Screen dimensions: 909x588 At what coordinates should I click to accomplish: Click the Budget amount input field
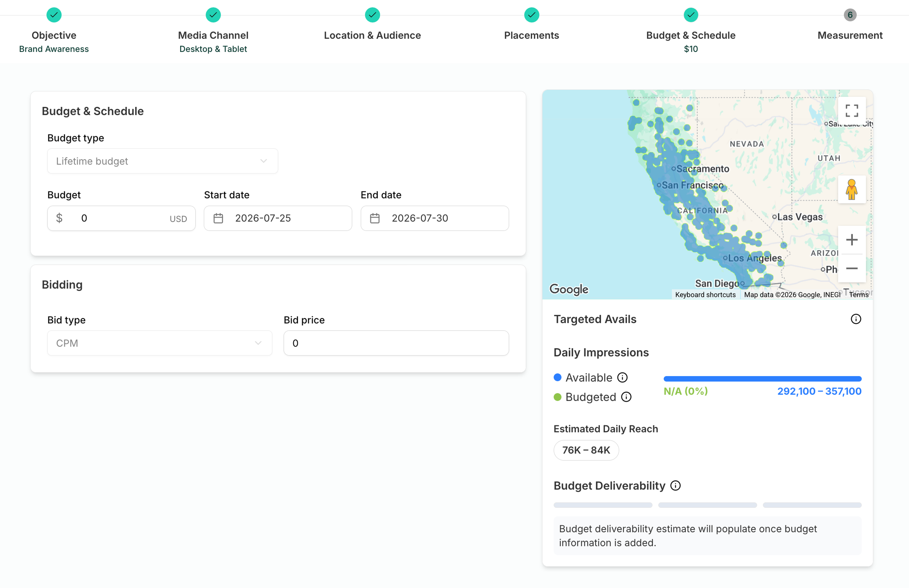pyautogui.click(x=121, y=218)
